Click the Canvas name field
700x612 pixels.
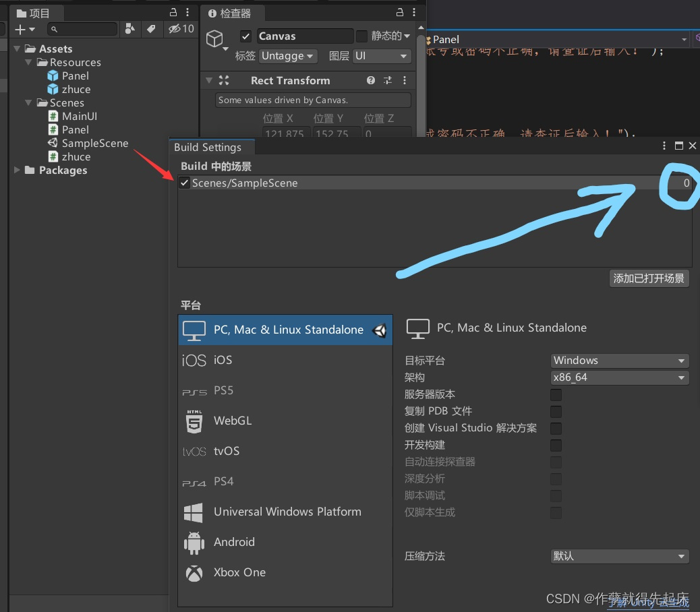click(x=305, y=36)
